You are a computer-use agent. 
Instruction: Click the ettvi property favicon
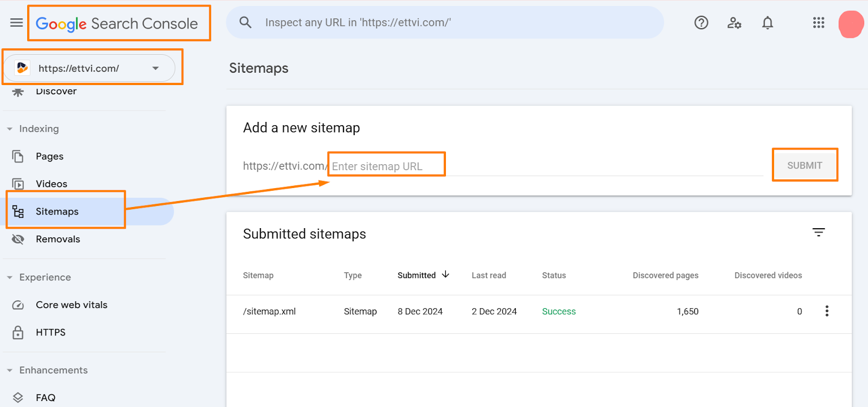click(x=22, y=68)
